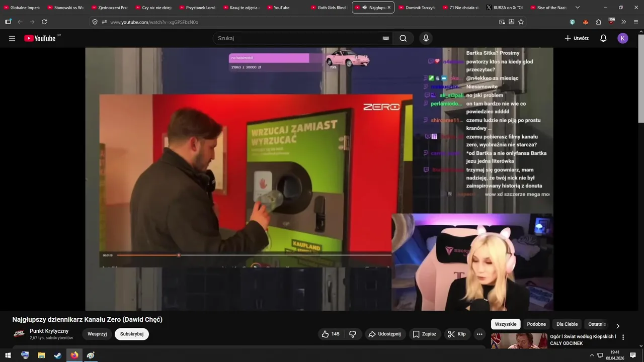
Task: Open File Explorer from the taskbar
Action: pyautogui.click(x=41, y=355)
